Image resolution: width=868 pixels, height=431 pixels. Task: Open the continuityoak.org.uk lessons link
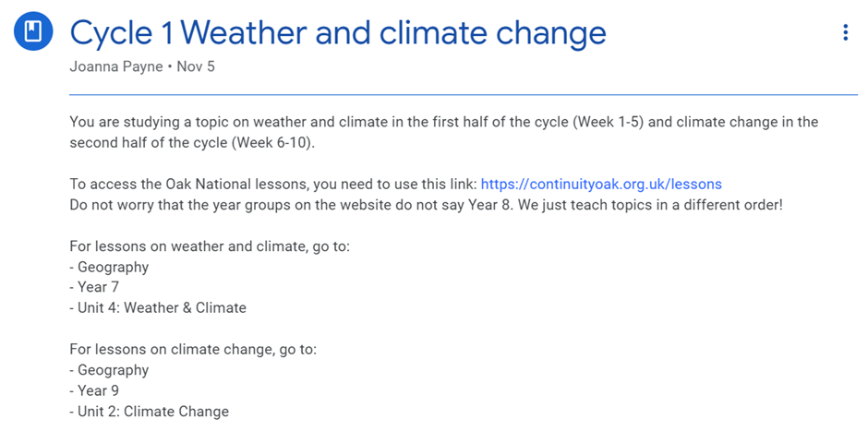coord(601,185)
